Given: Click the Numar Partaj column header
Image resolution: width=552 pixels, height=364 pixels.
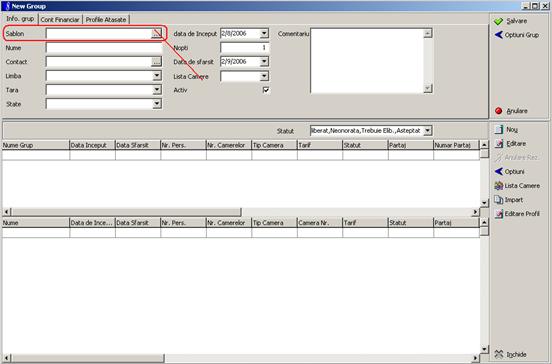Looking at the screenshot, I should coord(456,145).
